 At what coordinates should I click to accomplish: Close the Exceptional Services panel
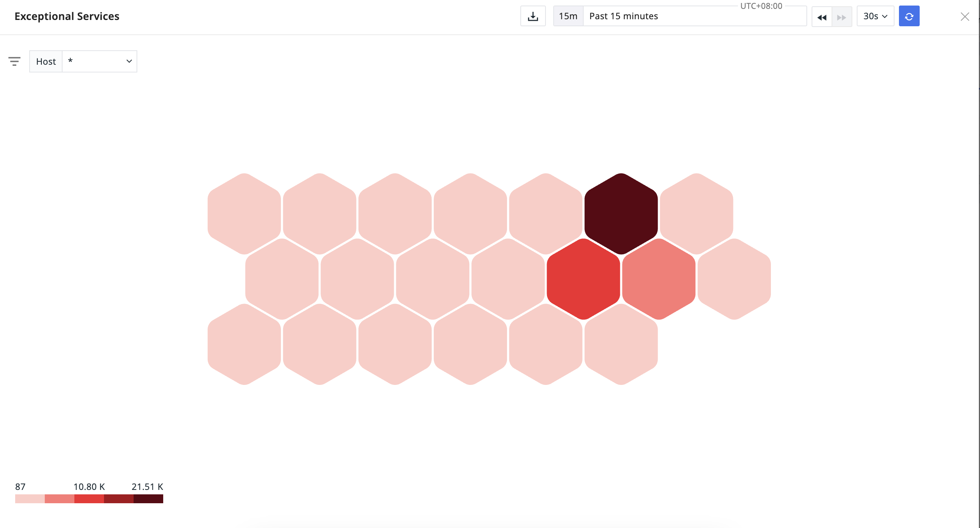point(965,17)
